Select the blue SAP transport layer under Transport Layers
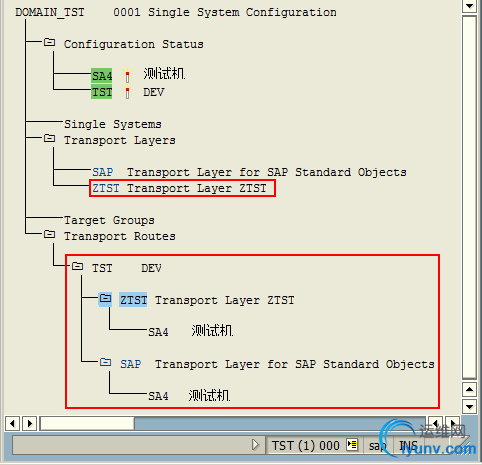This screenshot has width=482, height=465. pos(103,172)
